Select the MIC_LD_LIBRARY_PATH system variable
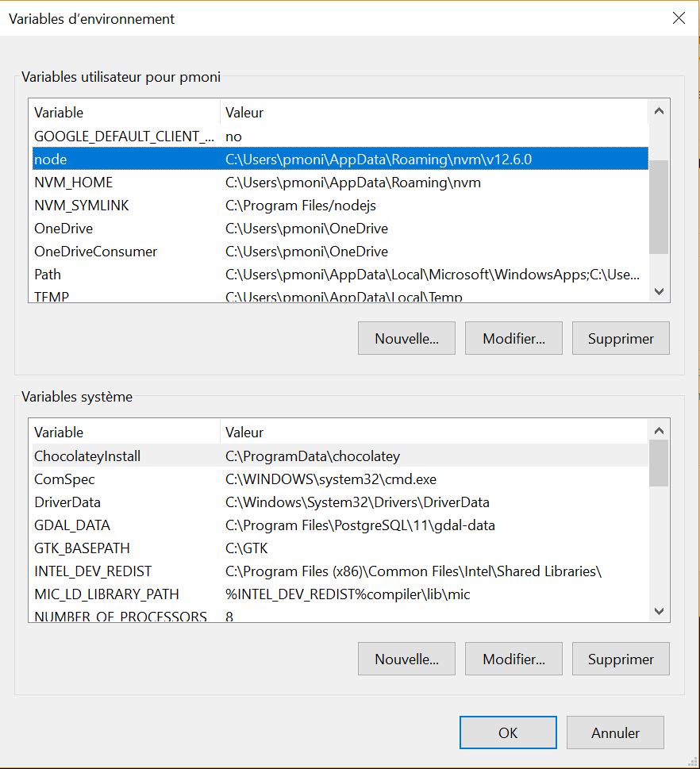The width and height of the screenshot is (700, 769). 340,594
